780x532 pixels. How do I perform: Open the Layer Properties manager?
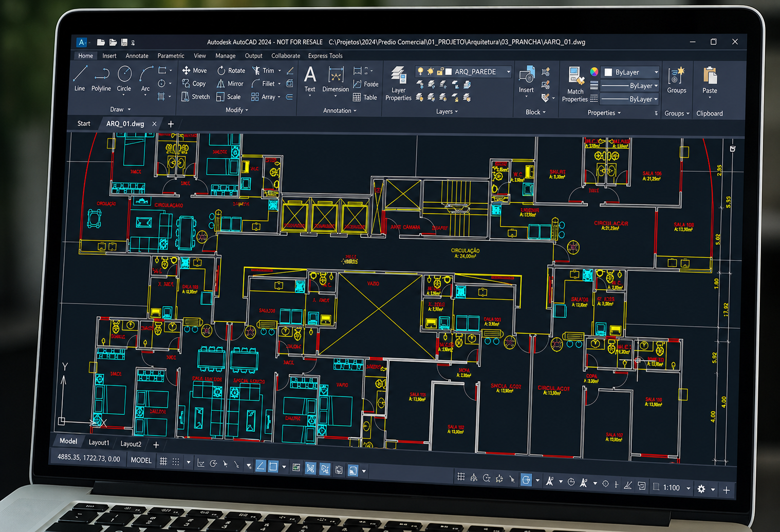coord(398,83)
